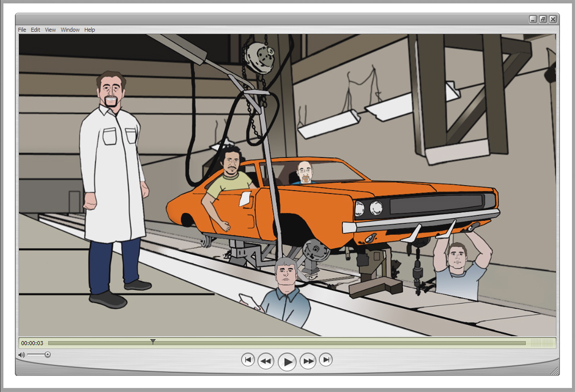Open the Window menu
Screen dimensions: 575x392
(x=70, y=30)
